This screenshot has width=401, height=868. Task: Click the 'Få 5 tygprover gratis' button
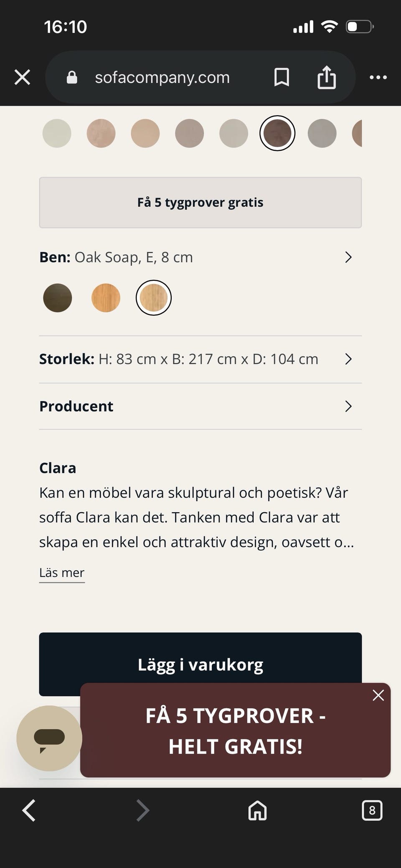[200, 203]
